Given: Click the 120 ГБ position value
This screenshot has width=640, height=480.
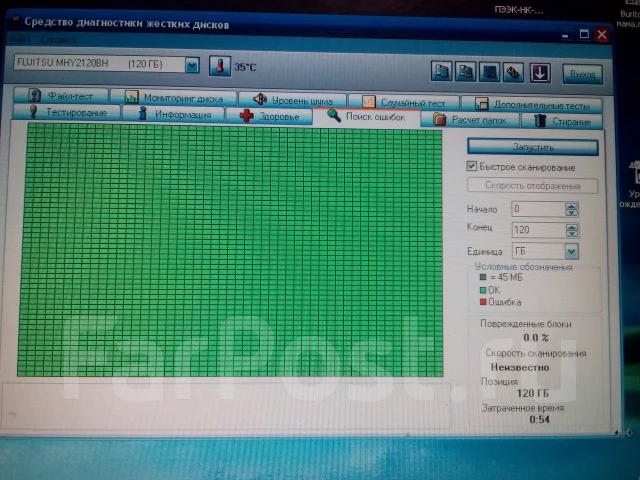Looking at the screenshot, I should 533,393.
